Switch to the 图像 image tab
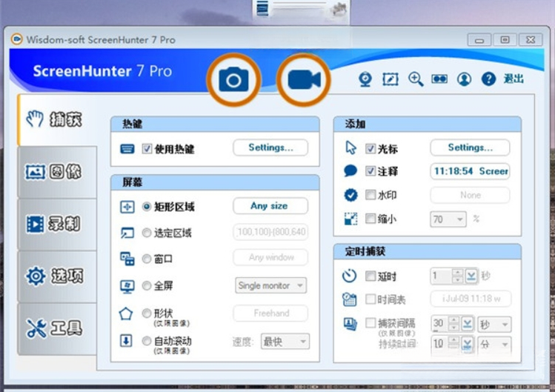Screen dimensions: 555x392 56,172
